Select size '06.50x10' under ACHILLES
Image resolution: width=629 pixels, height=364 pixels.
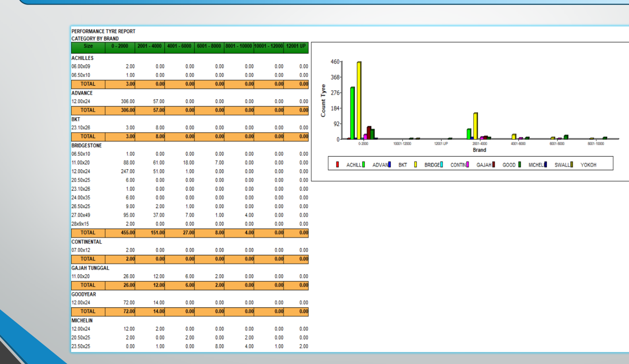coord(81,75)
